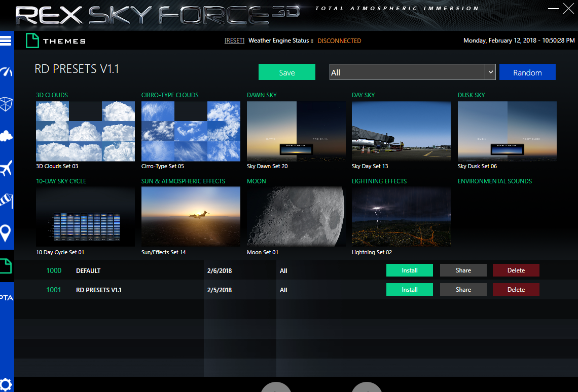The height and width of the screenshot is (392, 578).
Task: Open the PTA sidebar item
Action: pos(7,298)
